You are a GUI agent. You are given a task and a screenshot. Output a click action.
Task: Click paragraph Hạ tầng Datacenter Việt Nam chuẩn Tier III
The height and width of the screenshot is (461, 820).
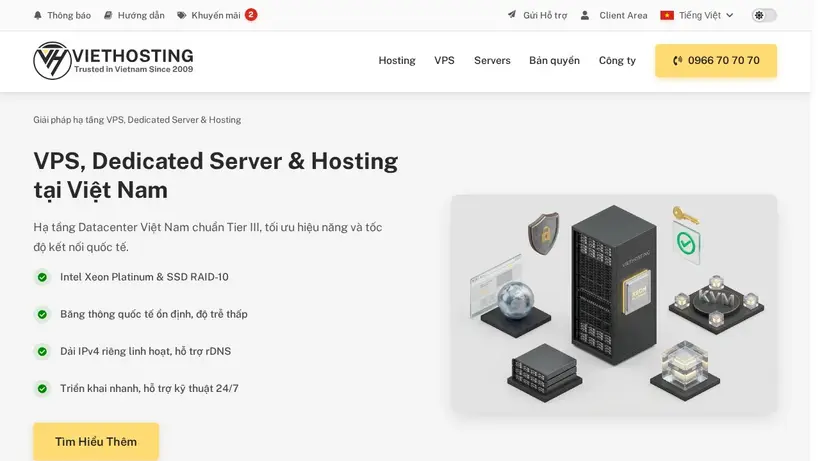point(208,237)
